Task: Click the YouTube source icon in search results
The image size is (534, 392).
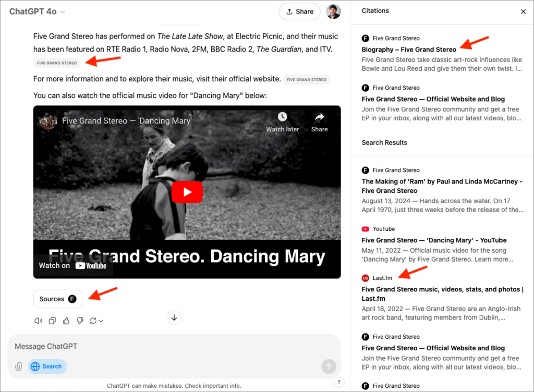Action: click(x=365, y=229)
